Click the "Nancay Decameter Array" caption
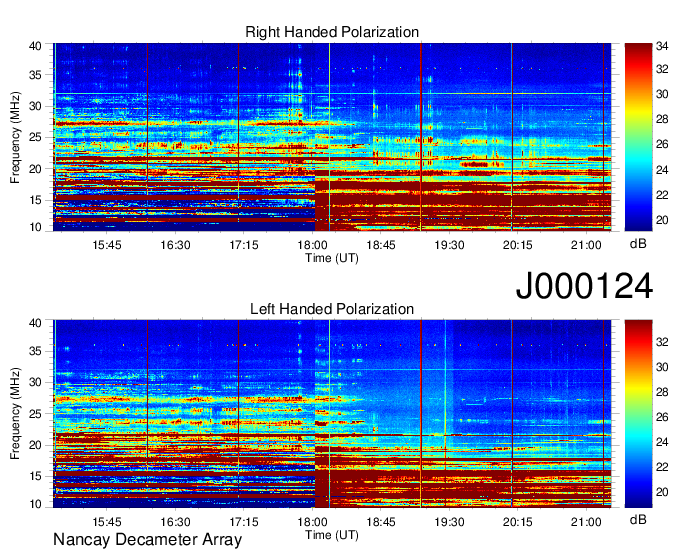 click(x=147, y=540)
